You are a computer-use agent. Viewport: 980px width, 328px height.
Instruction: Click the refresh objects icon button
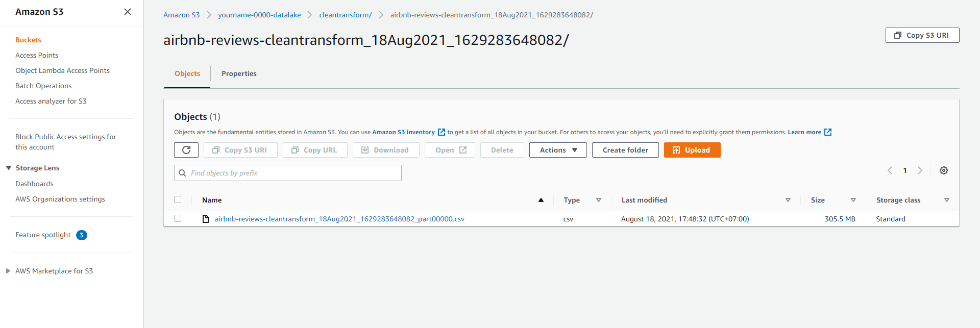[186, 150]
